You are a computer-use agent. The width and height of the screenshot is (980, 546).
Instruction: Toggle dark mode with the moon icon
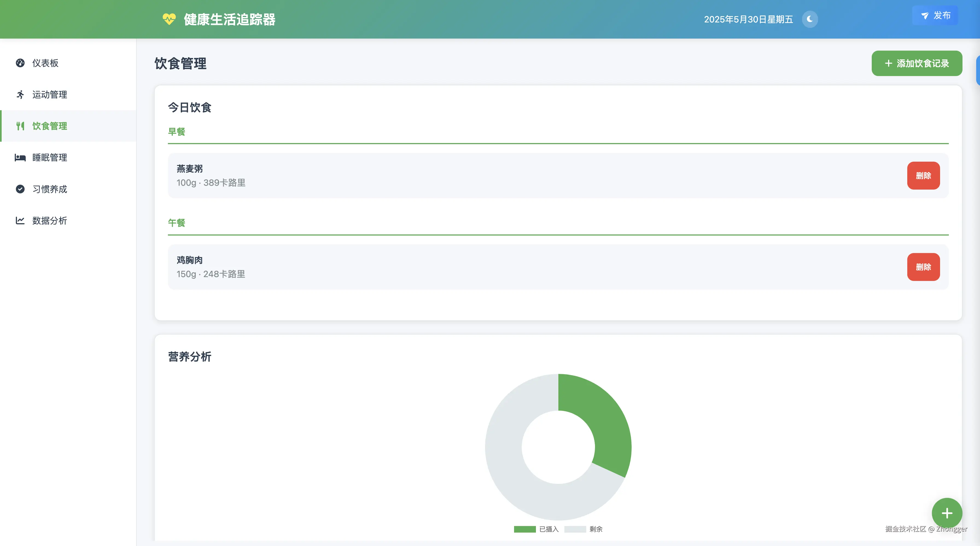click(810, 19)
